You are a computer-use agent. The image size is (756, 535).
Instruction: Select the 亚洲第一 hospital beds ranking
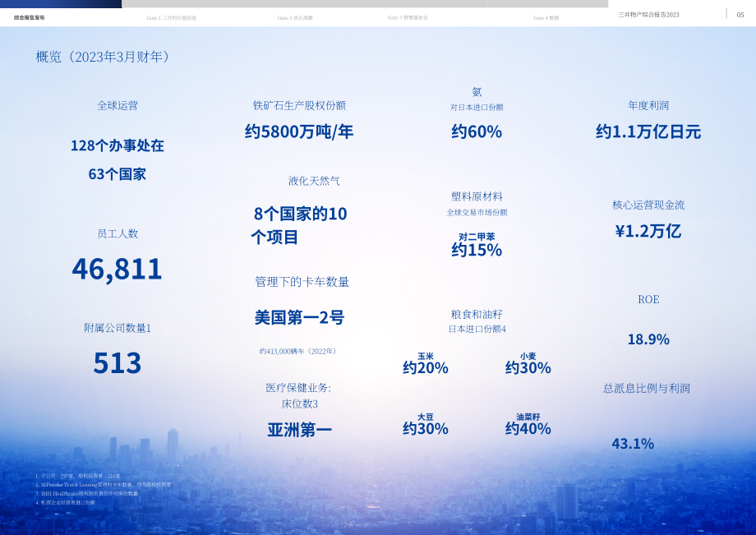299,430
